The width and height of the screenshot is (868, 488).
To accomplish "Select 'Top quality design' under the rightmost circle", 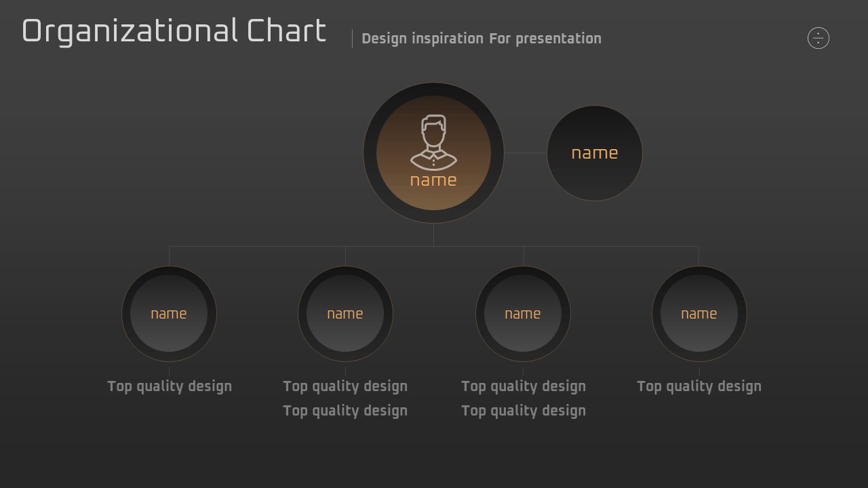I will click(x=699, y=386).
